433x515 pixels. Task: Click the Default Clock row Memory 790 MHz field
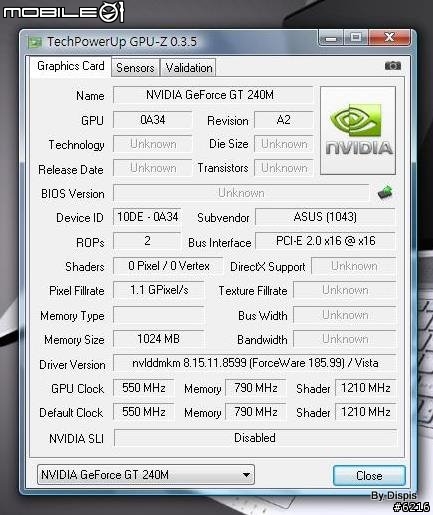click(x=256, y=412)
